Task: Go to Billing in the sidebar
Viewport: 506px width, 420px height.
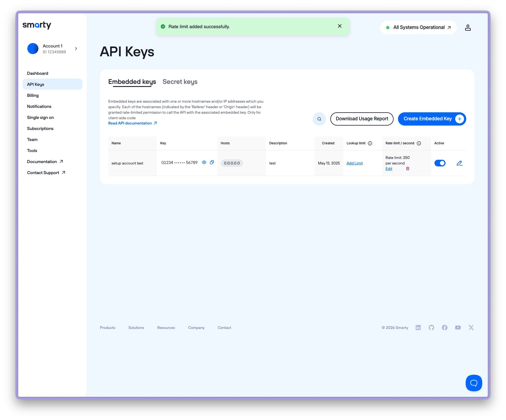Action: tap(33, 95)
